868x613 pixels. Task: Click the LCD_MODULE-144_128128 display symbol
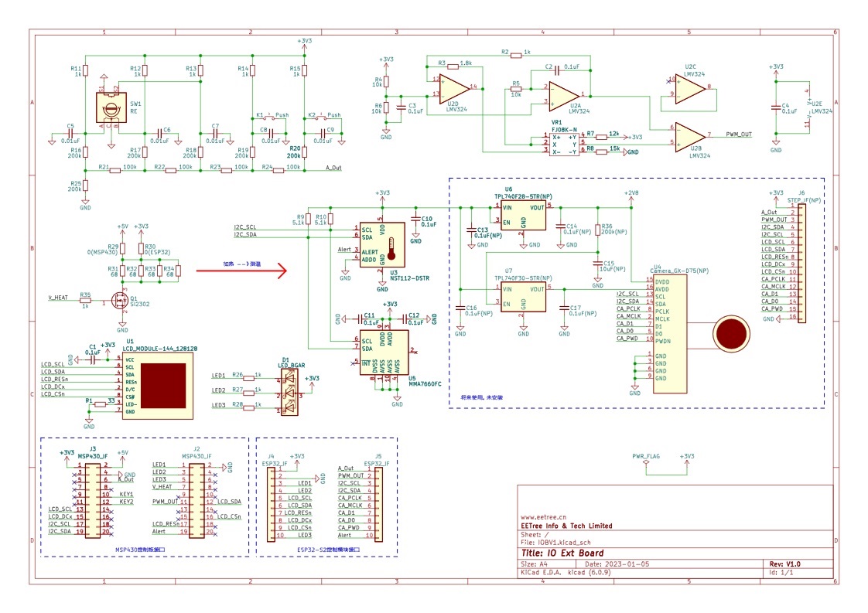pos(158,387)
